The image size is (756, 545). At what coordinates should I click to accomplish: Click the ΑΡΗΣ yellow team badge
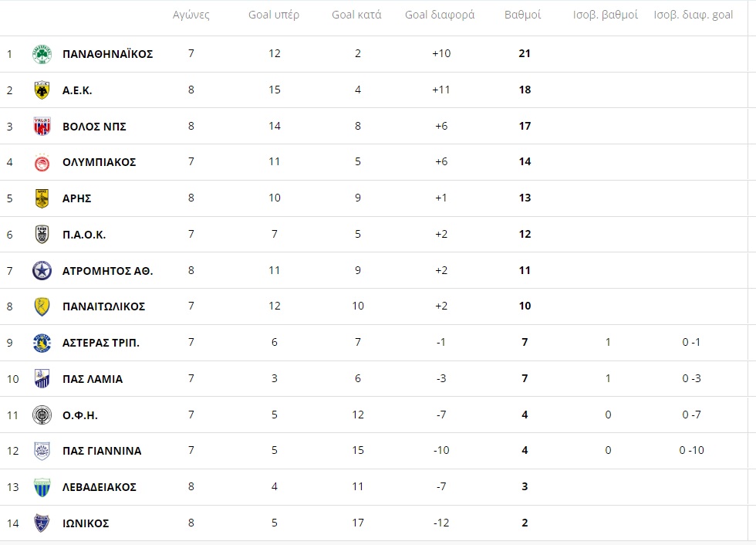[x=42, y=198]
